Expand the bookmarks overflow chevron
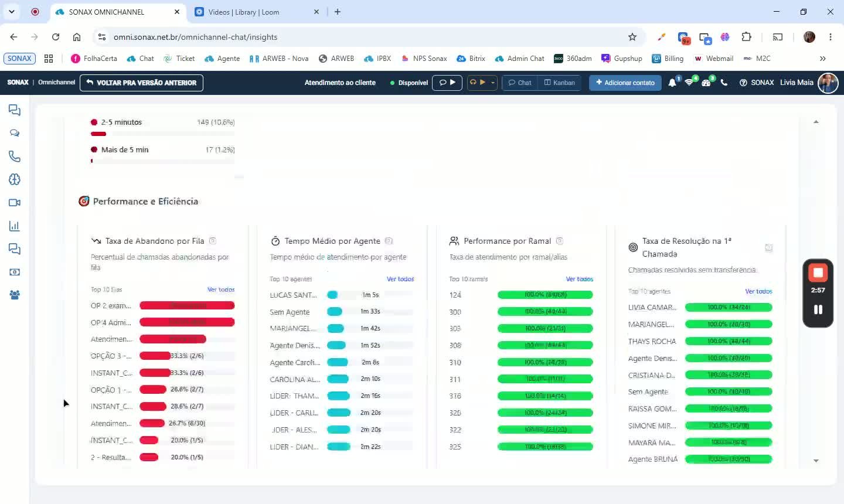Image resolution: width=844 pixels, height=504 pixels. [822, 59]
